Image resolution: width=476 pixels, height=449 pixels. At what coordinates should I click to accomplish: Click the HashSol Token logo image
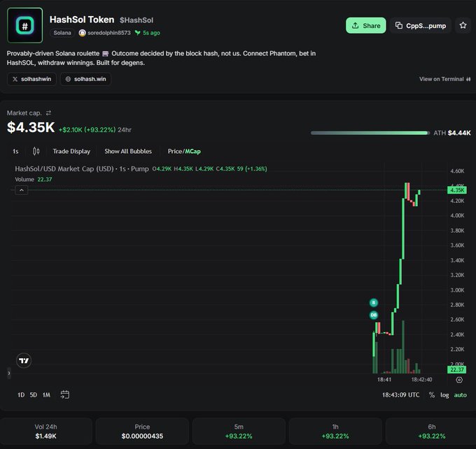pyautogui.click(x=25, y=25)
